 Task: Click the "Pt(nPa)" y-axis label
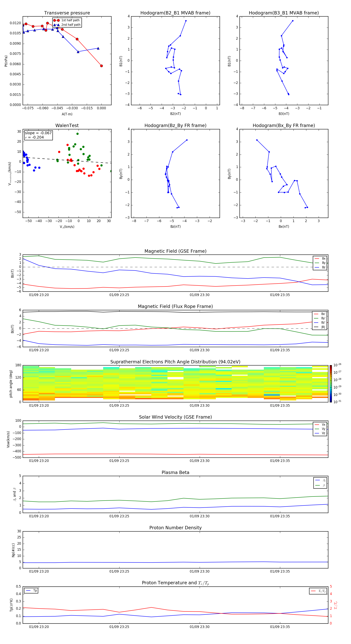pos(6,61)
